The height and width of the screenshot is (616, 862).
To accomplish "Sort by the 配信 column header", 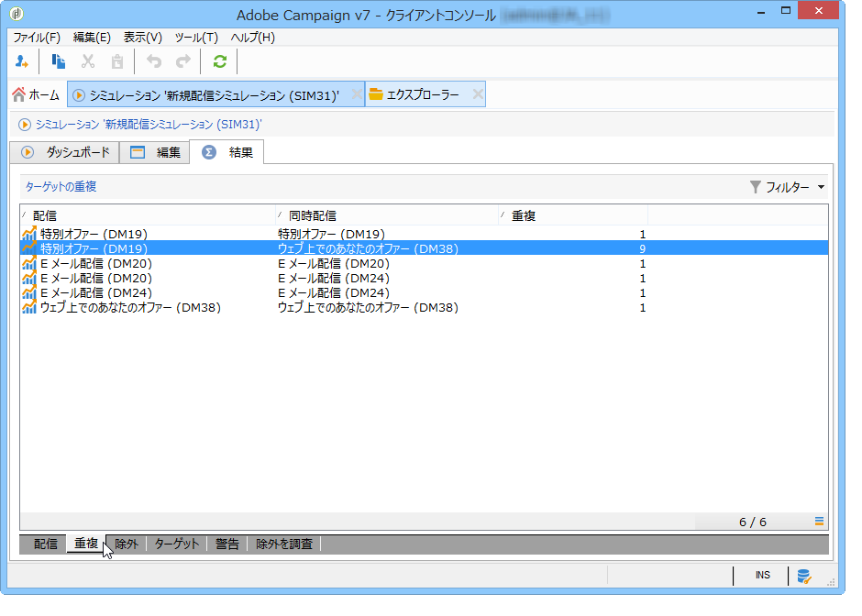I will click(x=148, y=215).
